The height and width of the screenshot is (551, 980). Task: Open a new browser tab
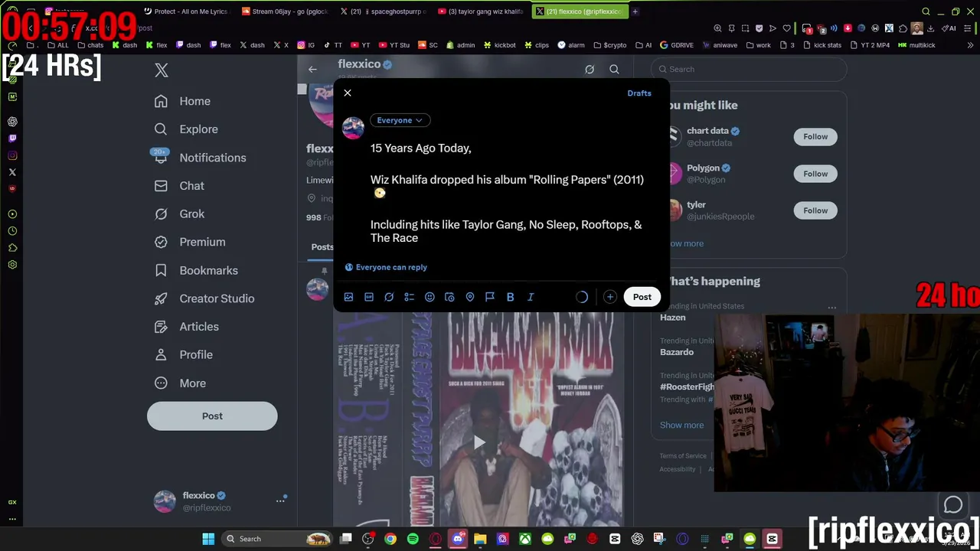point(635,11)
